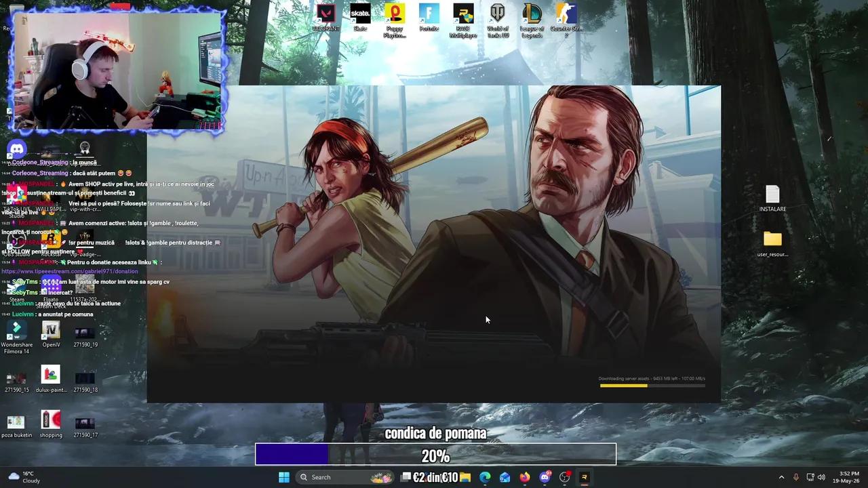Open the VALORANT desktop shortcut
The height and width of the screenshot is (488, 868).
click(326, 18)
